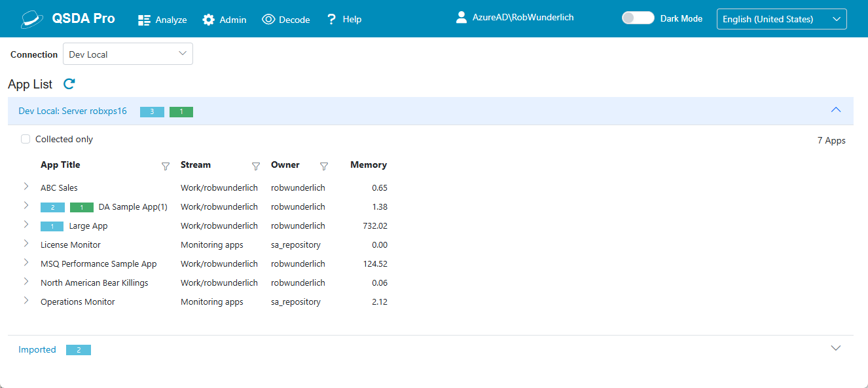868x388 pixels.
Task: Click the green badge on DA Sample App(1)
Action: (82, 208)
